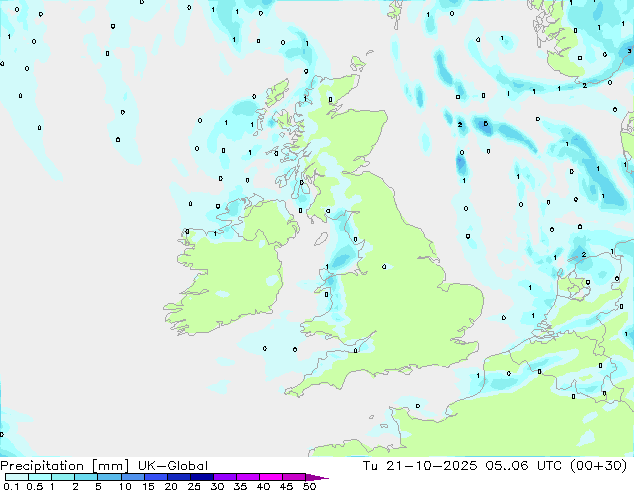This screenshot has height=490, width=634.
Task: Click the "UK-Global" model label
Action: 173,466
